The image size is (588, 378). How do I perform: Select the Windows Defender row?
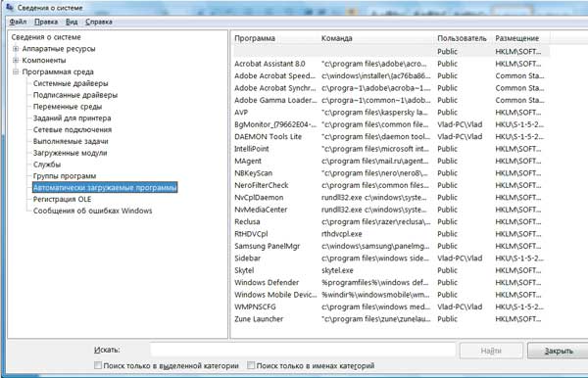click(391, 282)
